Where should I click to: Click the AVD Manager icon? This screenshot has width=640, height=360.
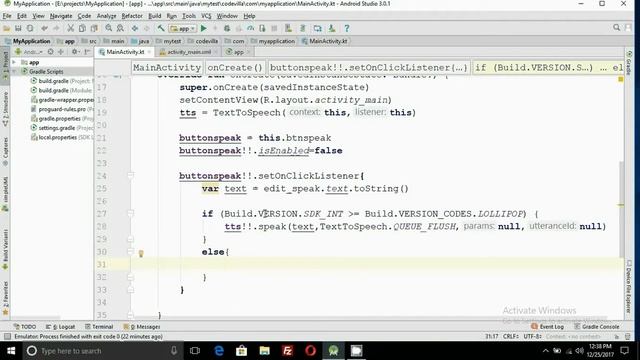coord(289,29)
